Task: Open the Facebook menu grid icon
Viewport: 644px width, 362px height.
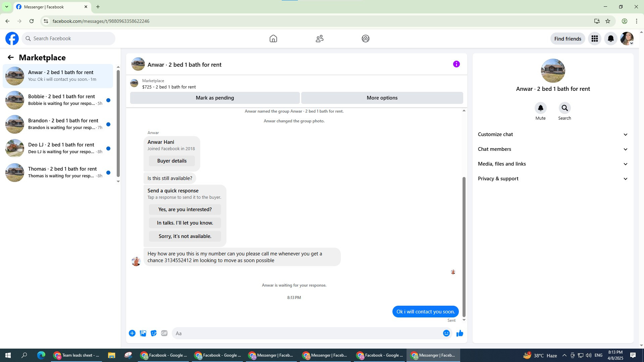Action: (x=594, y=39)
